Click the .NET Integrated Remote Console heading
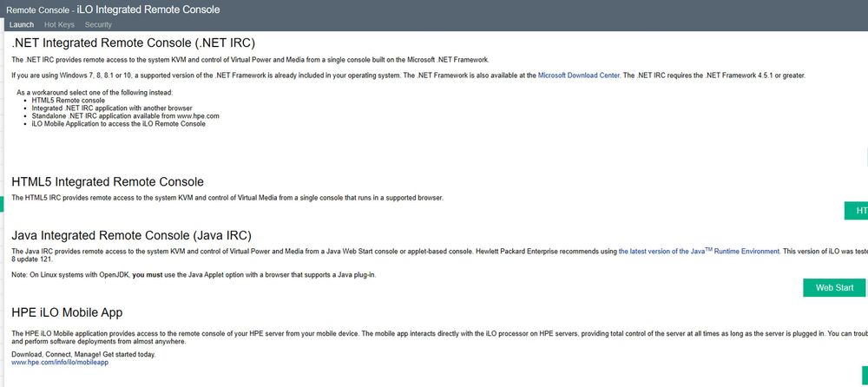868x387 pixels. [133, 42]
